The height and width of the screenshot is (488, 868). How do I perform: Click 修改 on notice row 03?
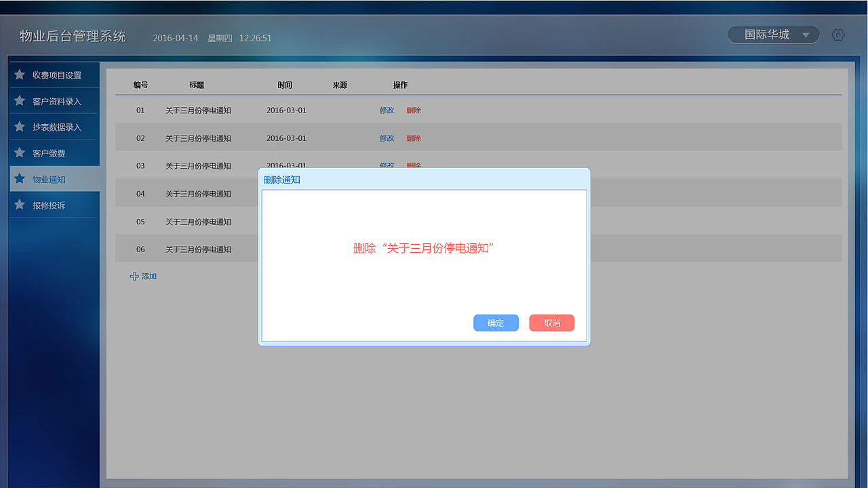(x=387, y=165)
